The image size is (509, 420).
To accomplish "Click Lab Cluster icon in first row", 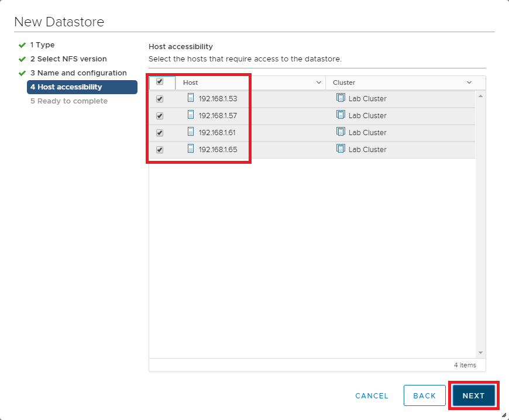I will click(341, 98).
